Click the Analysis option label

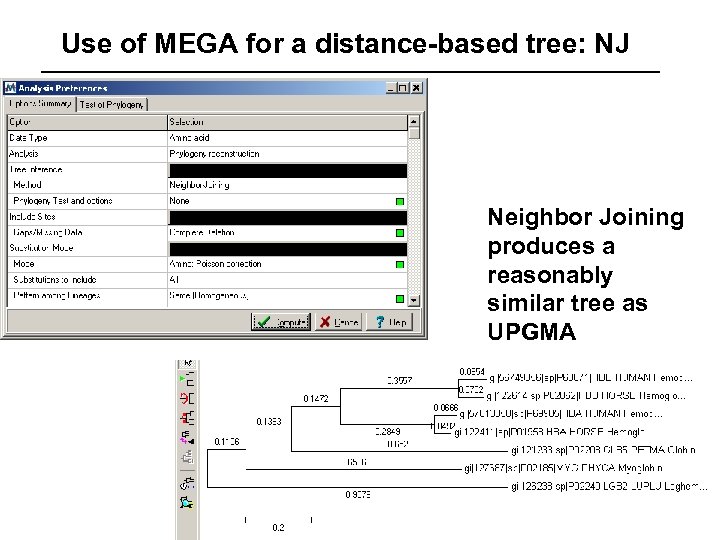tap(23, 154)
